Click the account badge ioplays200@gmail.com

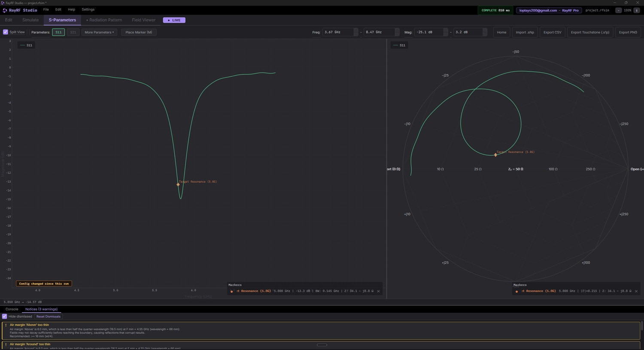pos(549,10)
